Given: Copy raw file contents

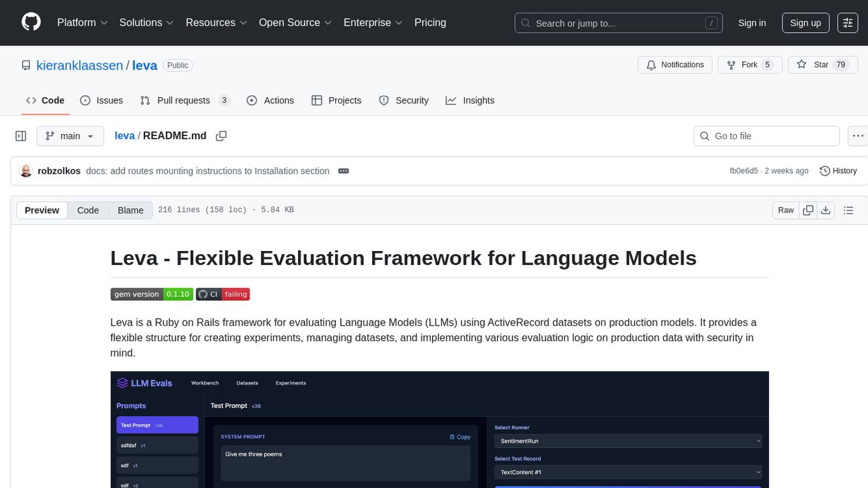Looking at the screenshot, I should [808, 210].
